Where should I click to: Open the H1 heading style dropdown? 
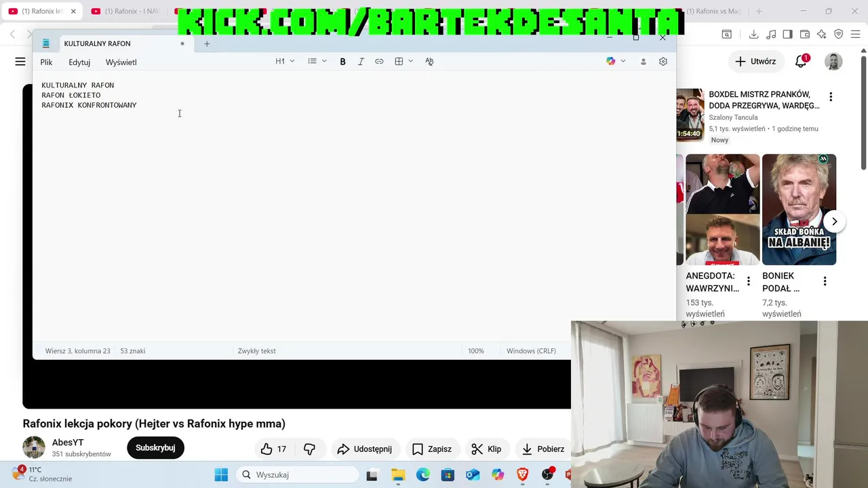tap(285, 62)
